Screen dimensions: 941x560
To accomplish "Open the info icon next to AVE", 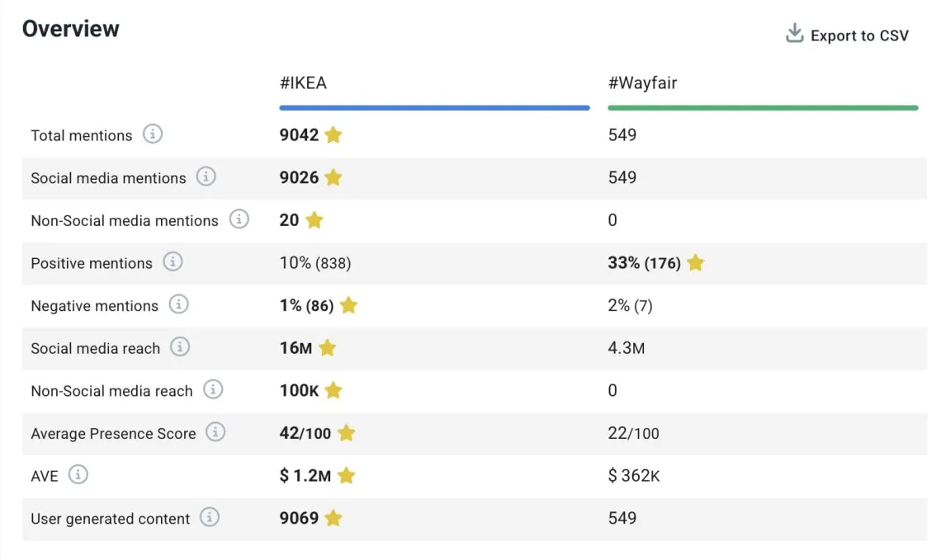I will click(x=78, y=474).
